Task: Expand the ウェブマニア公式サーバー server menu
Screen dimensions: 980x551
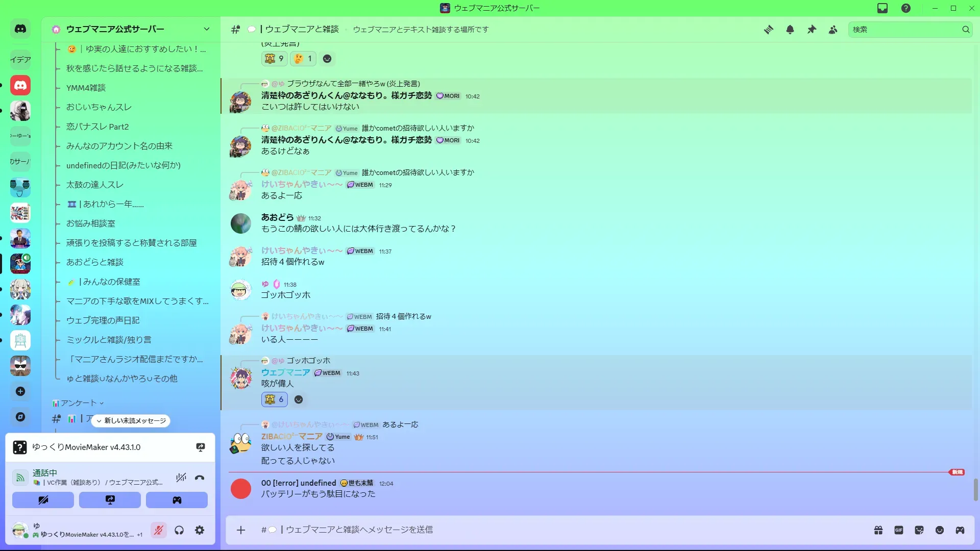Action: pyautogui.click(x=131, y=29)
